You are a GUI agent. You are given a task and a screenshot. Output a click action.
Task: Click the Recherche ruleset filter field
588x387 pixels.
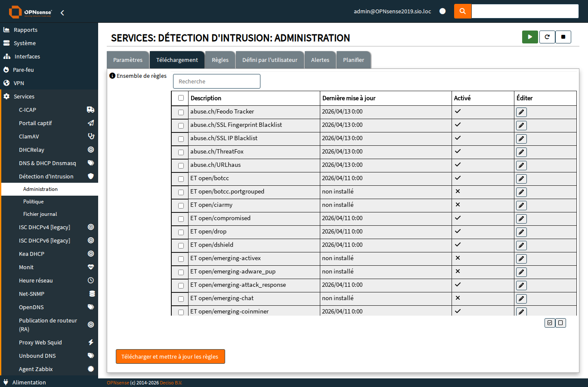[217, 81]
